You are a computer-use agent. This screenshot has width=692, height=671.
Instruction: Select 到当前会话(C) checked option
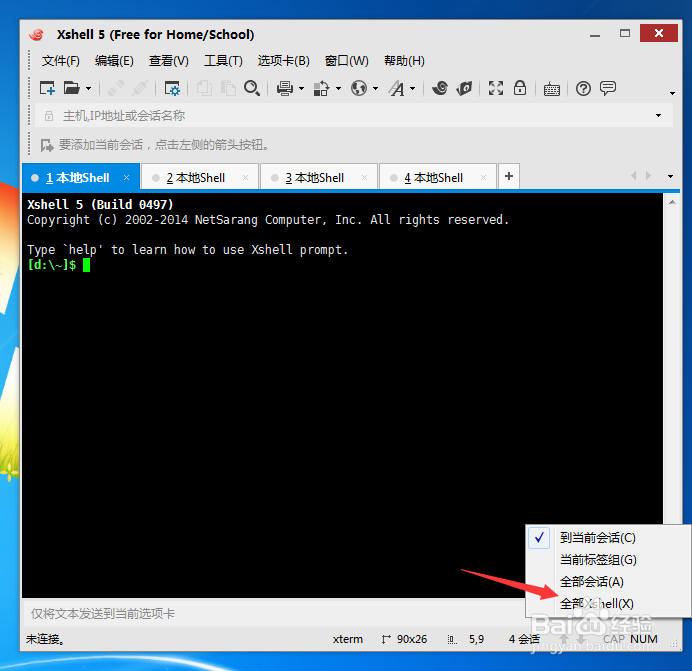click(608, 538)
